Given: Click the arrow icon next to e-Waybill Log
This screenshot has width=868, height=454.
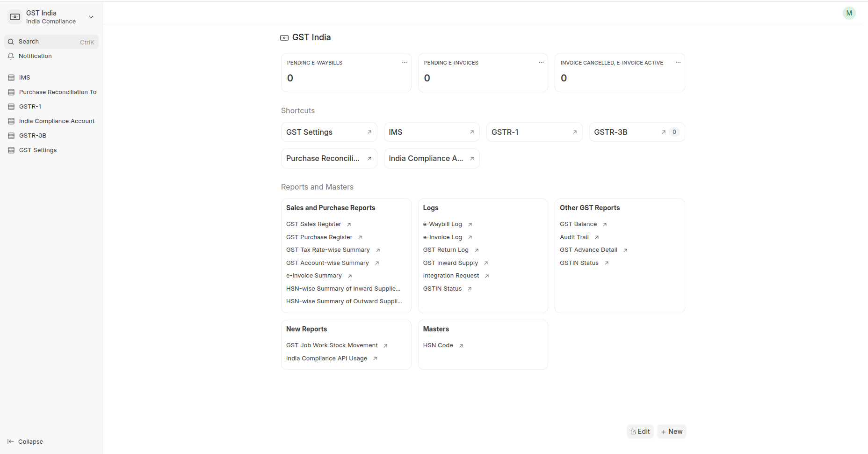Looking at the screenshot, I should pyautogui.click(x=470, y=225).
